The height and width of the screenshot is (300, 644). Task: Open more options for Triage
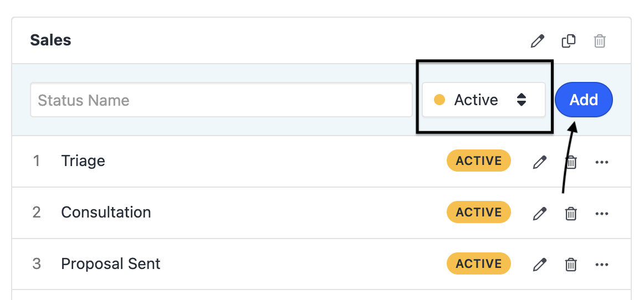pyautogui.click(x=602, y=162)
